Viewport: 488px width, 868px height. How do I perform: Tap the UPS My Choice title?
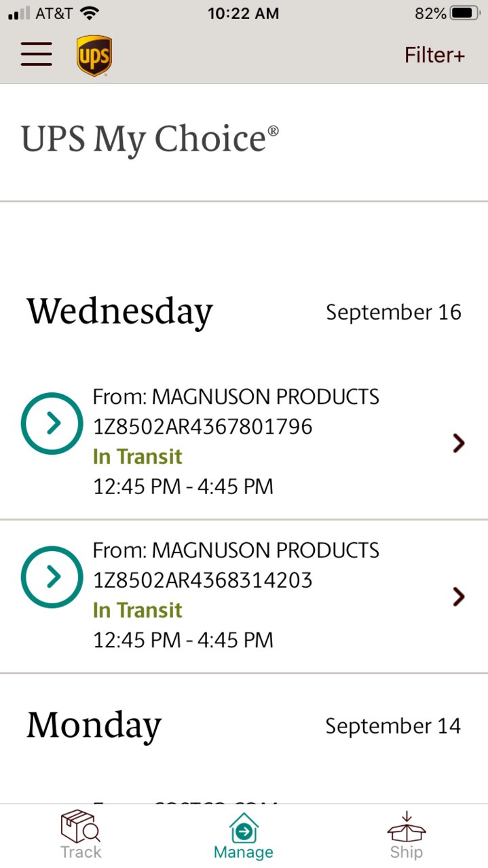(x=150, y=139)
